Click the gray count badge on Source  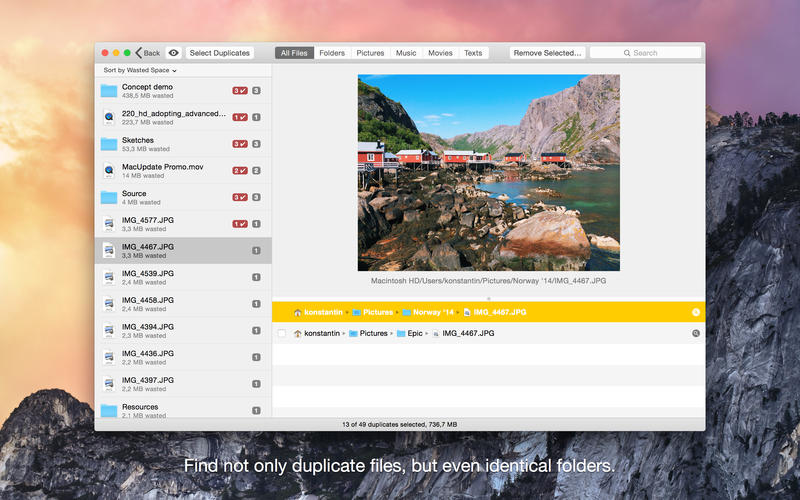pos(256,197)
